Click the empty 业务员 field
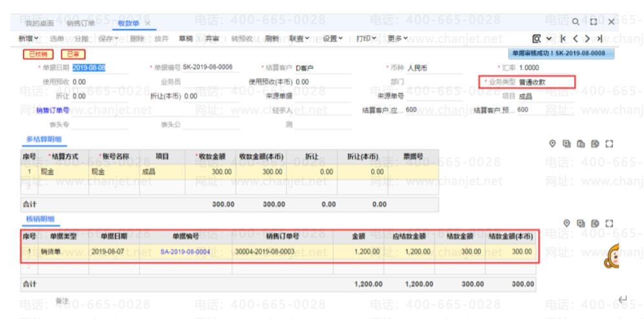Viewport: 644px width, 319px height. [211, 82]
